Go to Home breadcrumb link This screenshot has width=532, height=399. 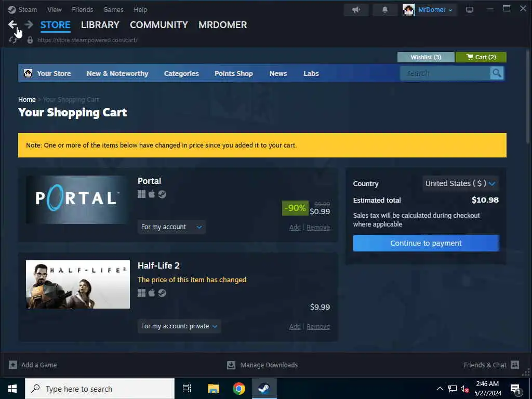coord(27,99)
